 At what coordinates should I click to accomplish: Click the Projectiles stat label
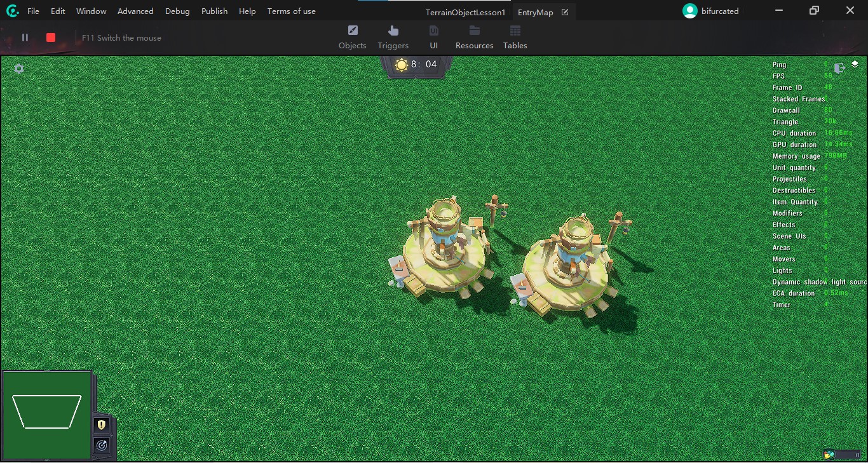point(790,179)
